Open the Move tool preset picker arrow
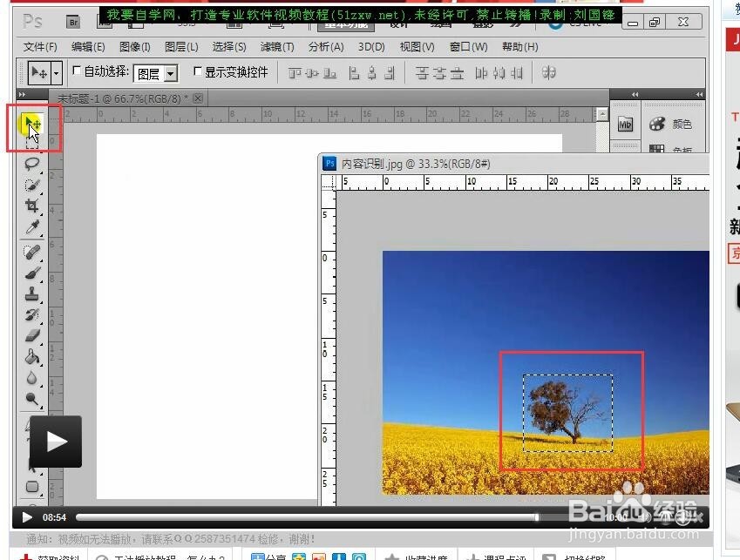Image resolution: width=740 pixels, height=560 pixels. click(57, 73)
